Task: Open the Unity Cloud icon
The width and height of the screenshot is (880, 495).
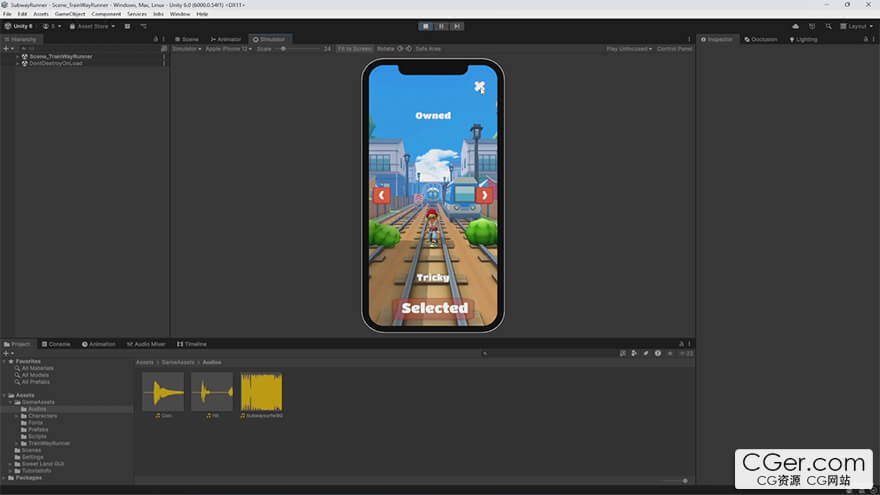Action: (x=795, y=26)
